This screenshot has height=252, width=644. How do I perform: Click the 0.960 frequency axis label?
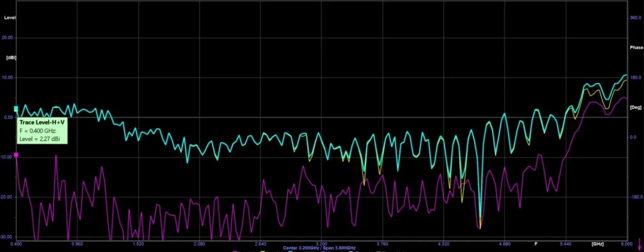click(x=77, y=244)
